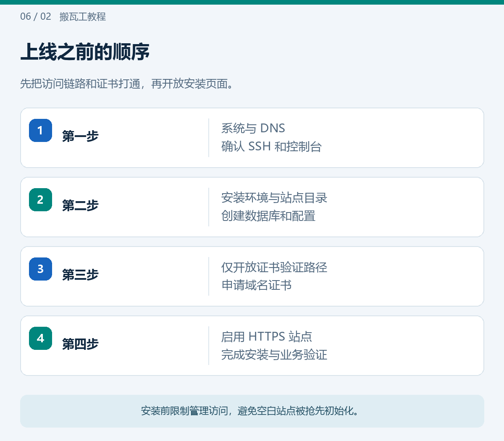This screenshot has height=441, width=504.
Task: Click the page number 06 / 02
Action: click(36, 16)
